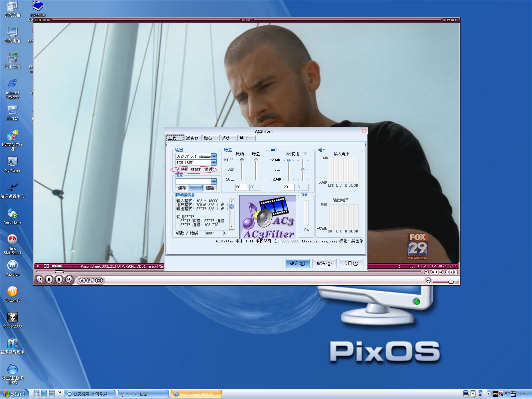
Task: Jump to previous track in KMPlayer
Action: [x=39, y=279]
